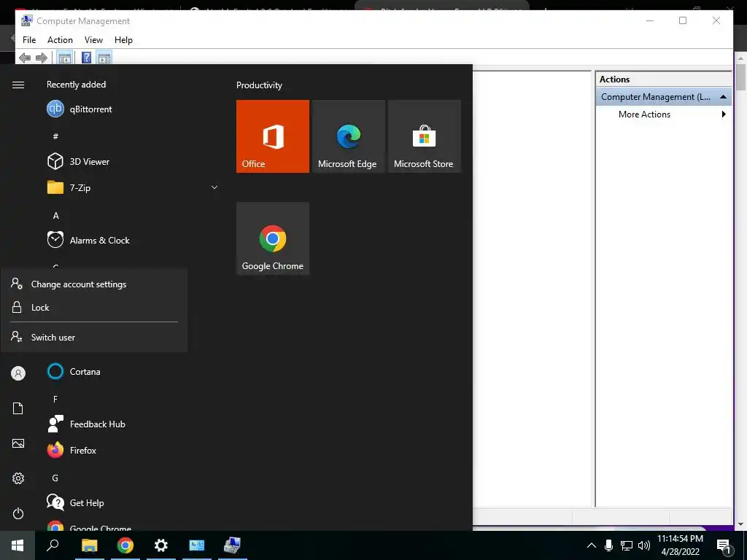The image size is (747, 560).
Task: Click the Back arrow in Computer Management toolbar
Action: point(25,58)
